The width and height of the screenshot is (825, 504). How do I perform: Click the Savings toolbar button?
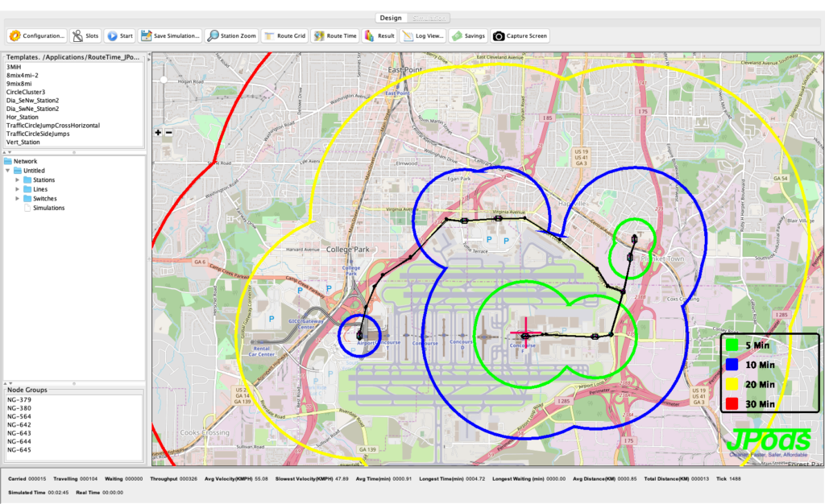[x=468, y=35]
